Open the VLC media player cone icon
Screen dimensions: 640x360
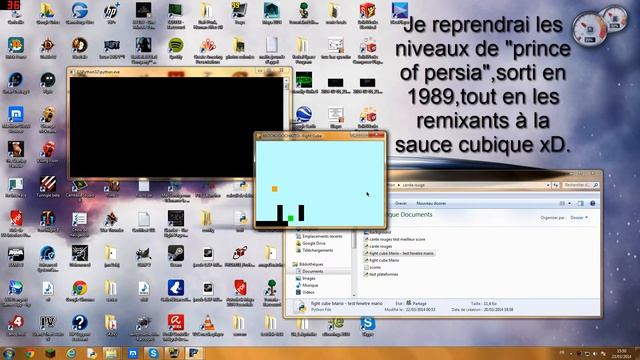(x=208, y=323)
